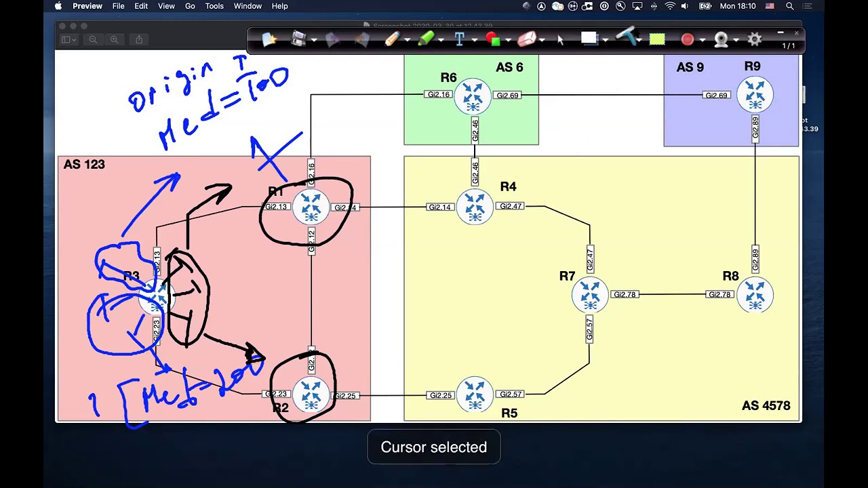Click the Spotlight search icon

(x=790, y=6)
